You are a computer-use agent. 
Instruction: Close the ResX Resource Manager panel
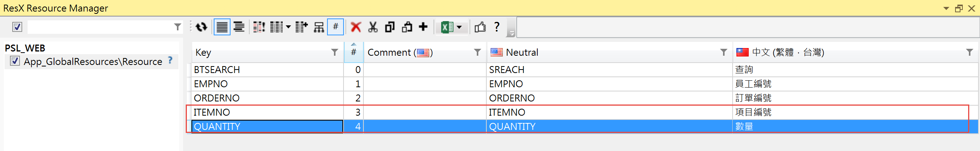972,8
